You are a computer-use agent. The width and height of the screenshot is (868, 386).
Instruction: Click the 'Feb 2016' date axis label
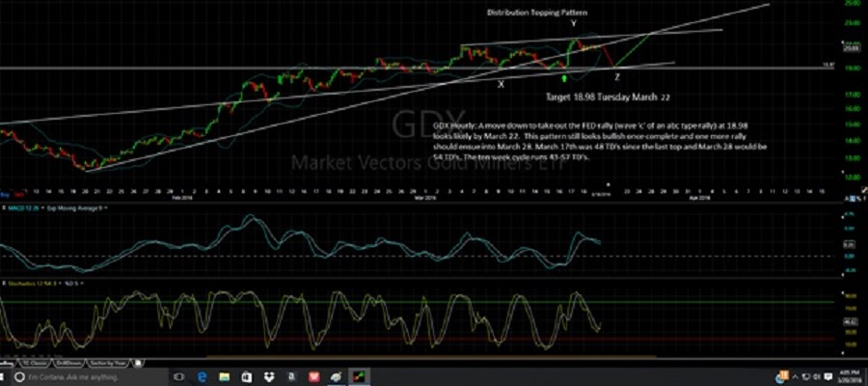coord(181,197)
